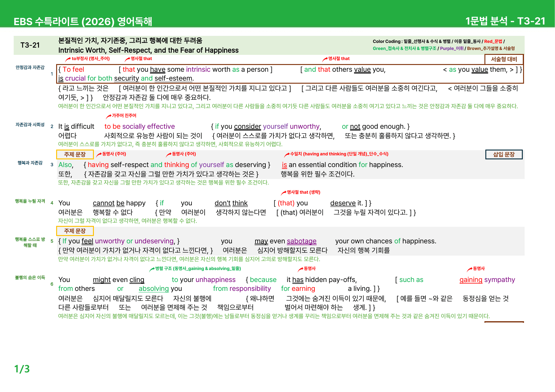Click the '서술형 대비' boxed label
555x392 pixels.
point(504,59)
